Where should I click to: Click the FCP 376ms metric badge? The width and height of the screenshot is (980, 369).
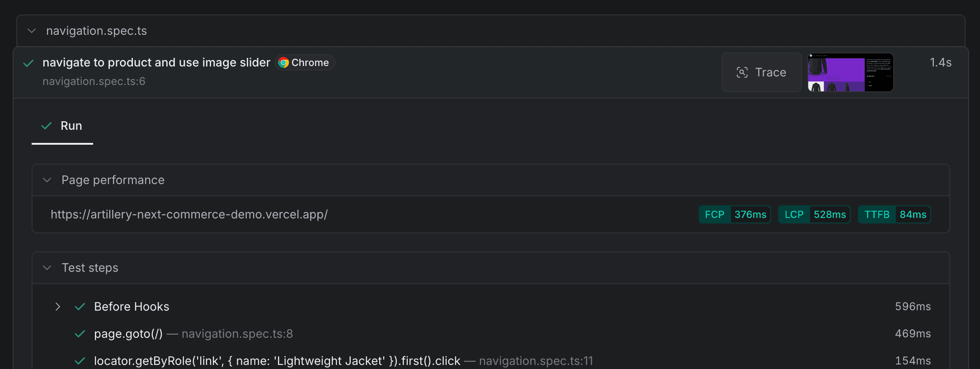(735, 214)
